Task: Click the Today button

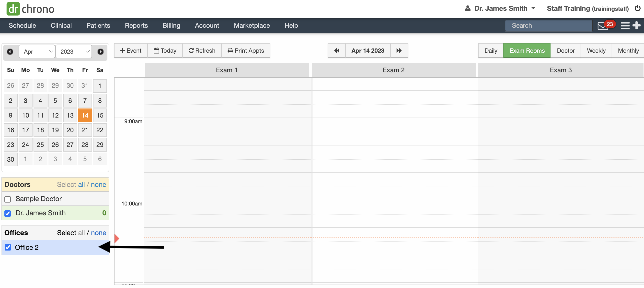Action: (165, 50)
